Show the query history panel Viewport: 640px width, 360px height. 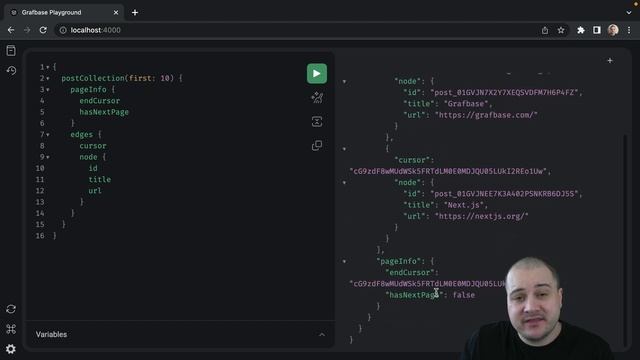11,71
